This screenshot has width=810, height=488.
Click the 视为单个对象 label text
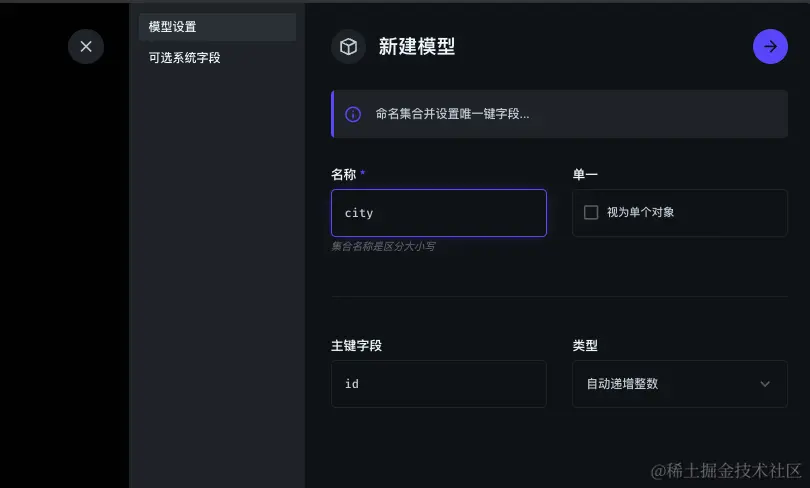pyautogui.click(x=640, y=212)
